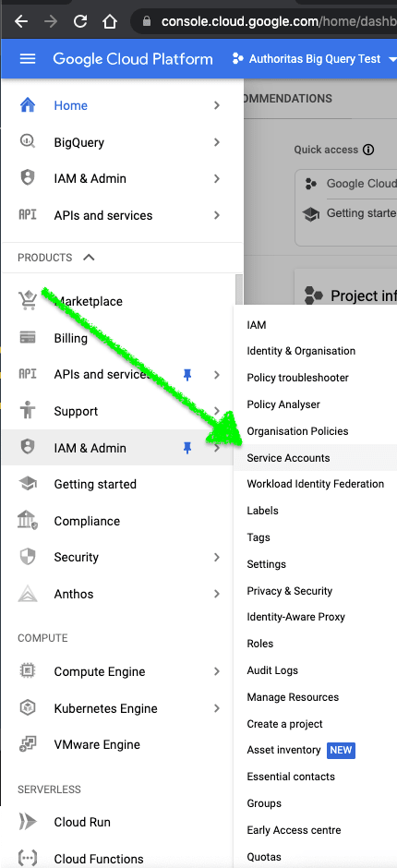397x868 pixels.
Task: Click the browser back arrow
Action: [x=21, y=21]
